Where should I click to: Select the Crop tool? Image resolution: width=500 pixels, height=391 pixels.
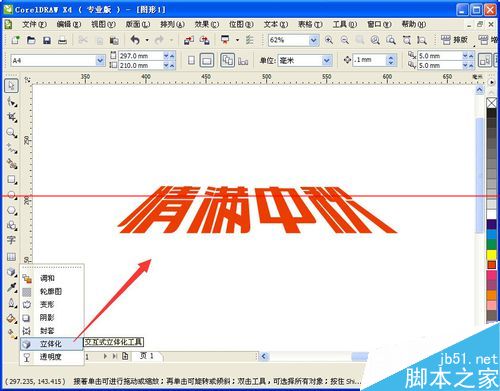tap(12, 117)
